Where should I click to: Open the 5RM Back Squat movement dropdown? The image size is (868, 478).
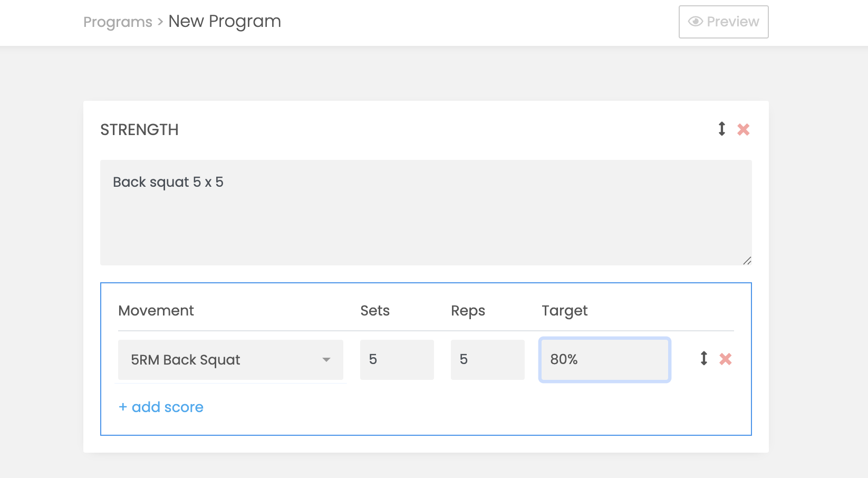coord(230,360)
